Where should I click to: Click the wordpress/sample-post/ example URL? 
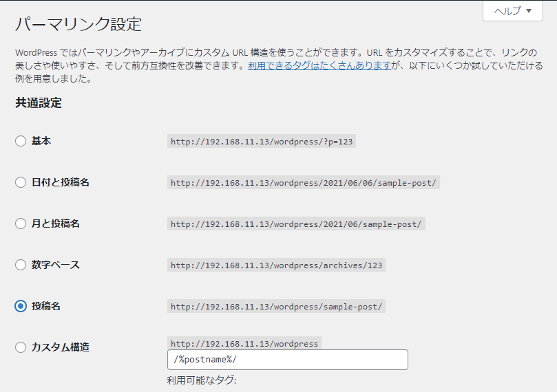tap(276, 307)
